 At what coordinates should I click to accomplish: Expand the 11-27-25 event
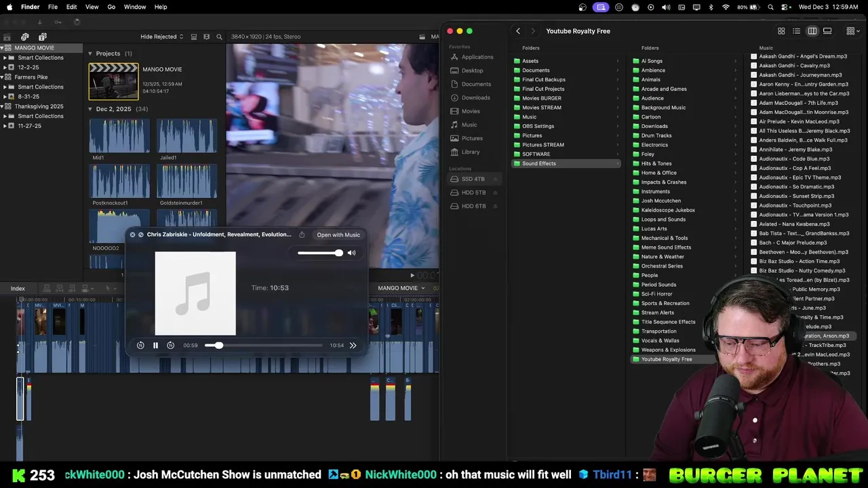click(x=5, y=125)
